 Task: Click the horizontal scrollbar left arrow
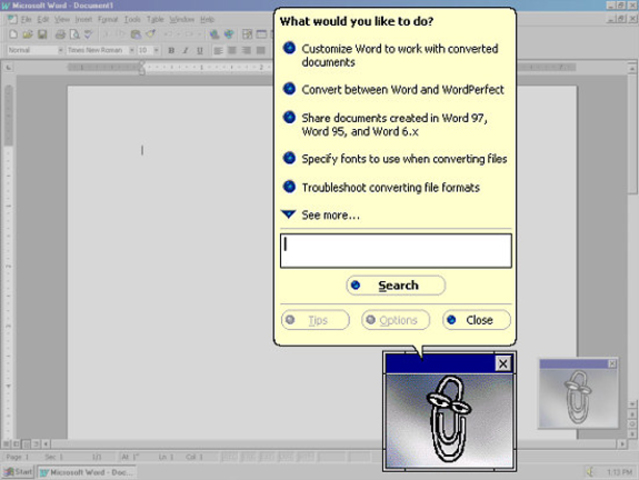[46, 444]
